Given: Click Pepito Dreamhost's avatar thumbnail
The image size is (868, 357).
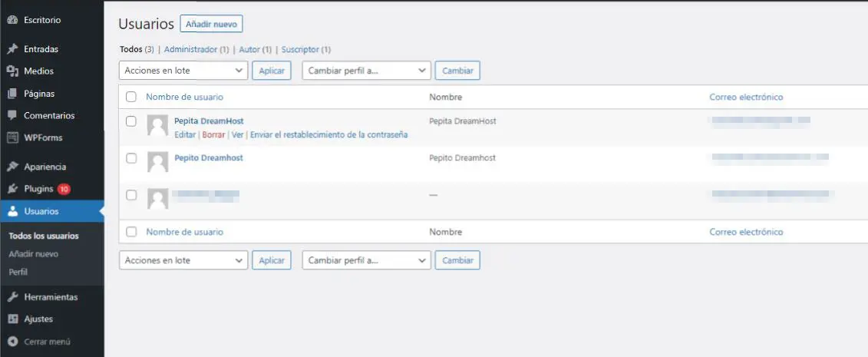Looking at the screenshot, I should pyautogui.click(x=157, y=162).
